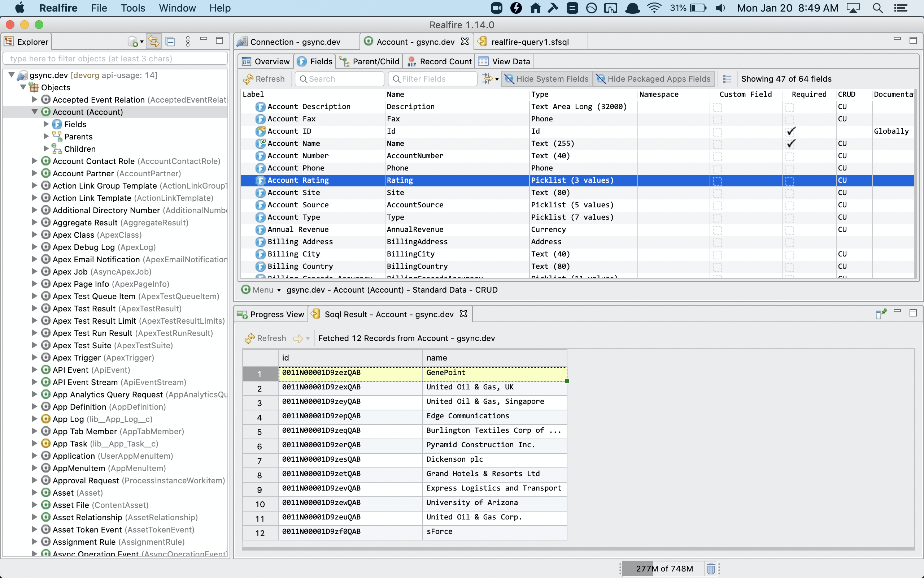This screenshot has height=578, width=924.
Task: Click the Account ID field key icon
Action: click(x=260, y=131)
